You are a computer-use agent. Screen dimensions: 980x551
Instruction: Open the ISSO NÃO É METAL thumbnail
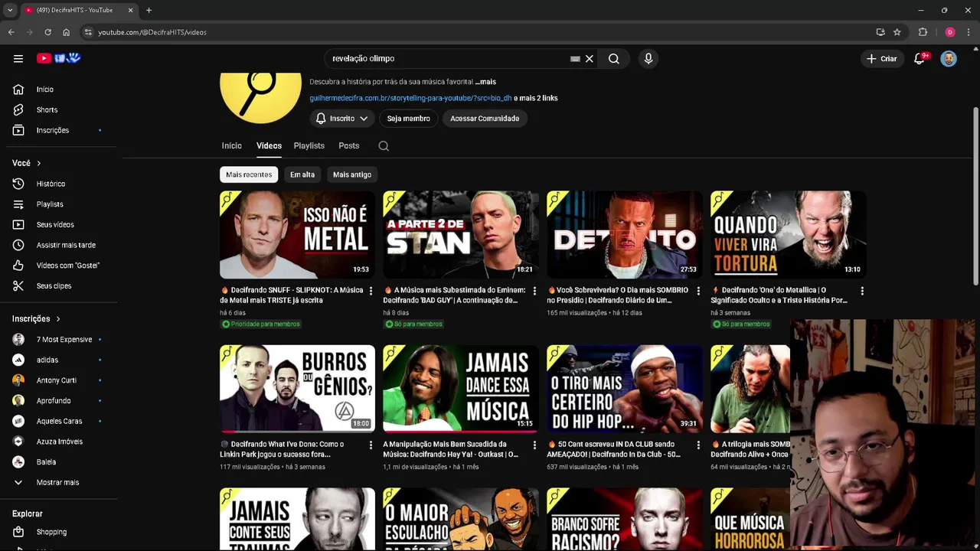coord(297,235)
